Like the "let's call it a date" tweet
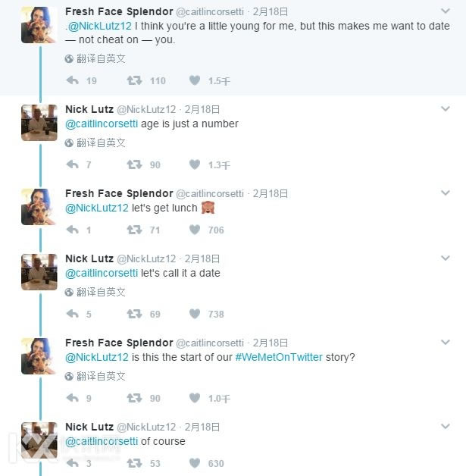Screen dimensions: 466x476 [x=195, y=314]
